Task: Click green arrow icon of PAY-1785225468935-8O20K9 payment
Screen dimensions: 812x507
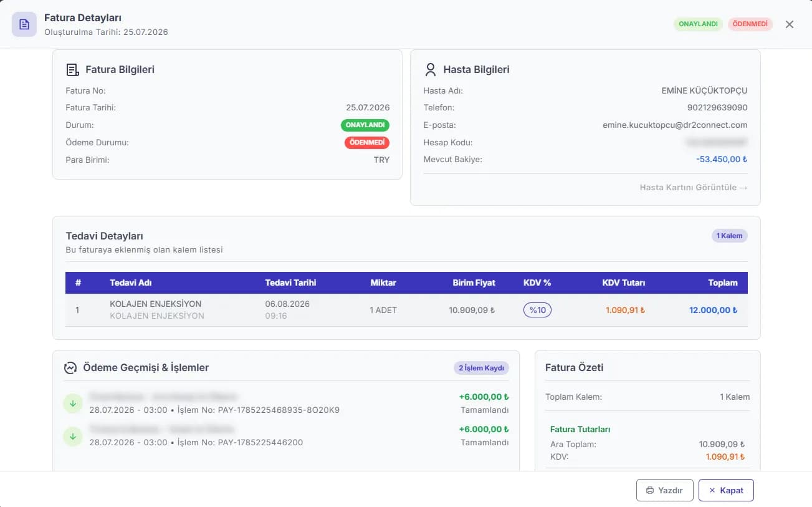Action: click(73, 403)
